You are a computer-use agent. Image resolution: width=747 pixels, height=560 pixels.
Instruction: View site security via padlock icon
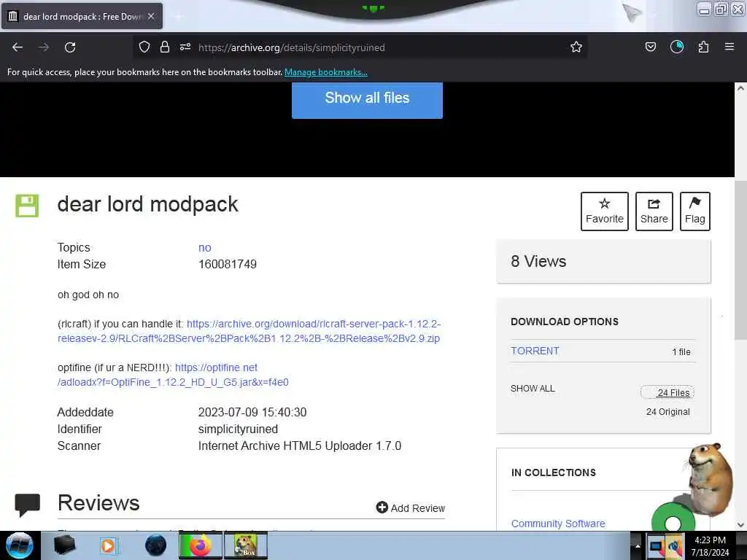coord(165,47)
